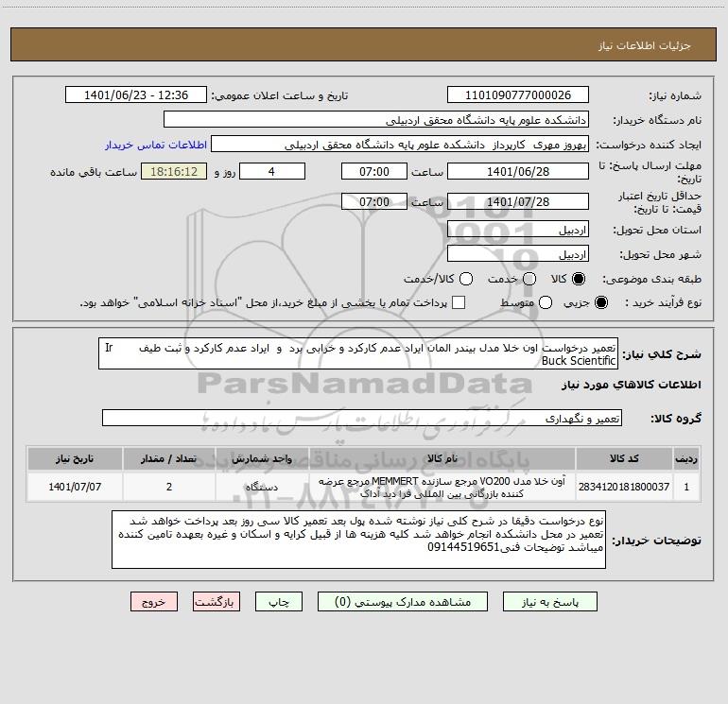Select the 'جزیی' purchase type radio
This screenshot has width=728, height=704.
601,302
